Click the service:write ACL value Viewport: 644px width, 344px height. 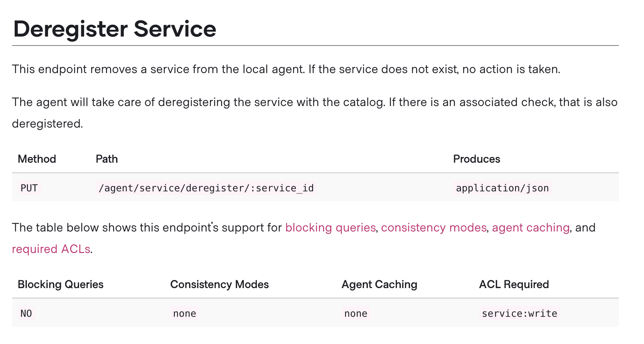tap(519, 314)
